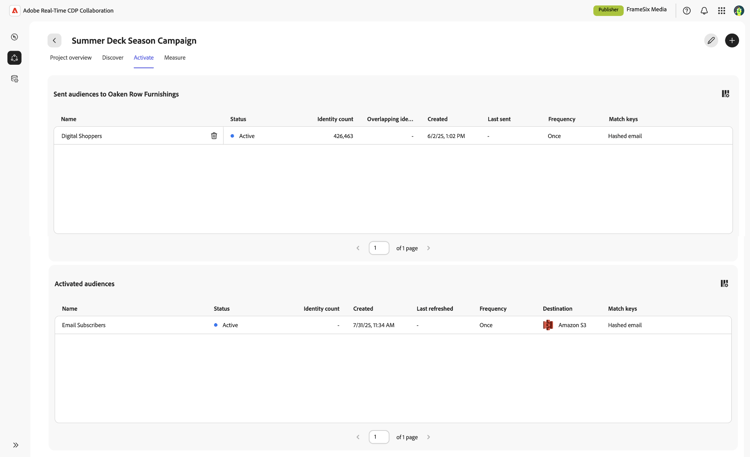Viewport: 750px width, 457px height.
Task: Click page number field in Sent audiences
Action: 379,248
